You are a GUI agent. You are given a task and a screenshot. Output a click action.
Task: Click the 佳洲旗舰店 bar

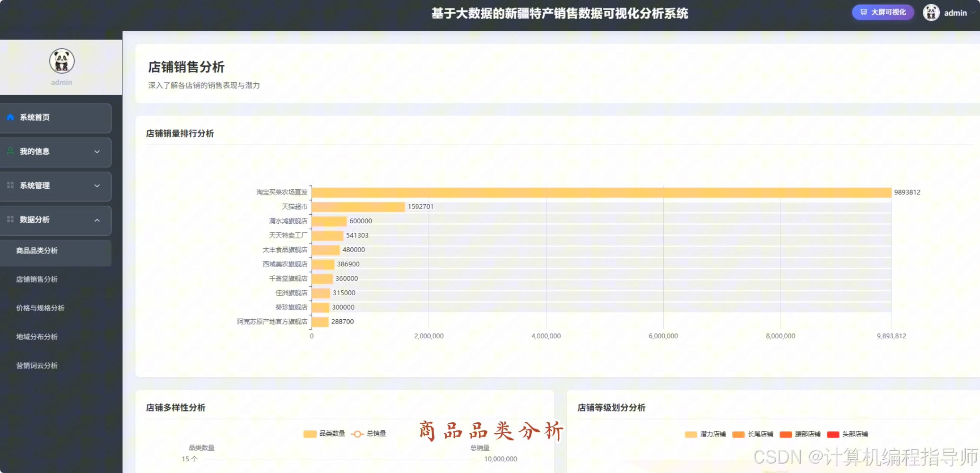coord(321,293)
